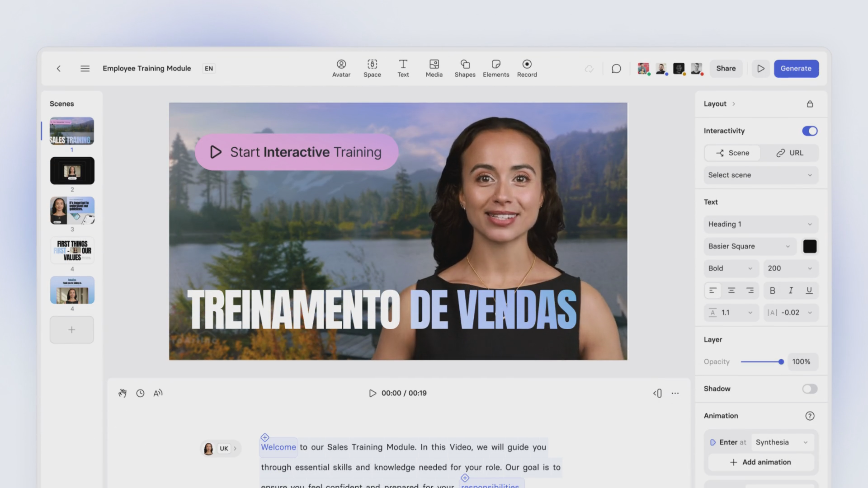868x488 pixels.
Task: Disable the Interactivity toggle
Action: click(x=810, y=131)
